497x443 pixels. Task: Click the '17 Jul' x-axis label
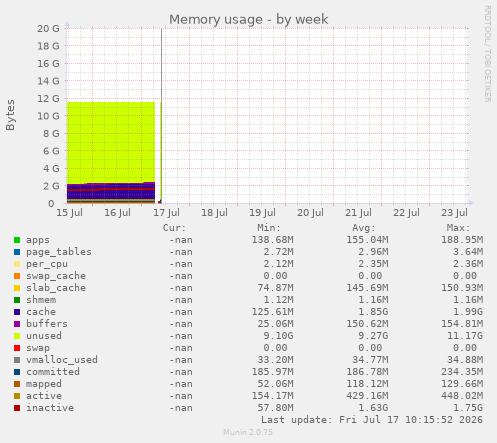[x=166, y=213]
